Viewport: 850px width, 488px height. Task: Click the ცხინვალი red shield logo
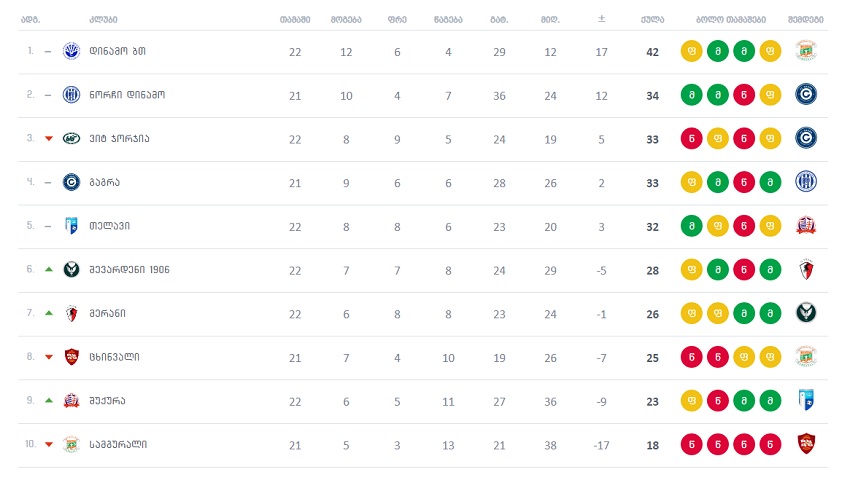(71, 357)
